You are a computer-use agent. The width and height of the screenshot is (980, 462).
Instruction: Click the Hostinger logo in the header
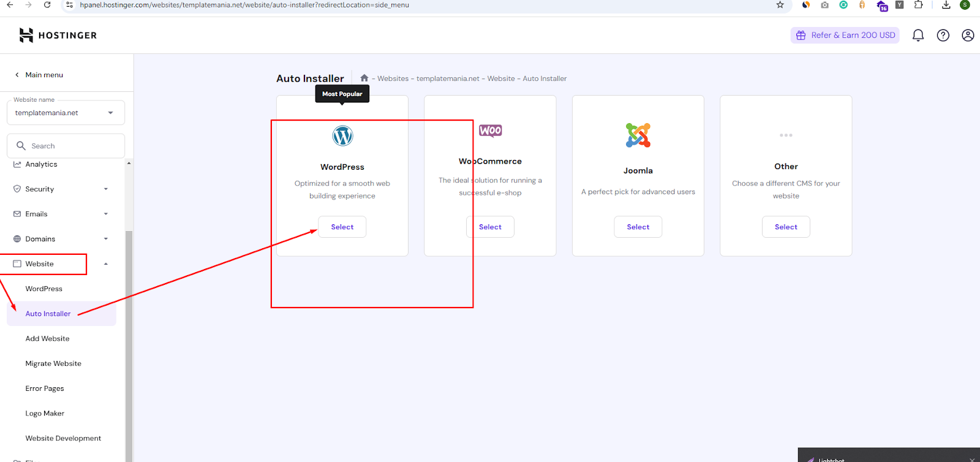click(58, 36)
